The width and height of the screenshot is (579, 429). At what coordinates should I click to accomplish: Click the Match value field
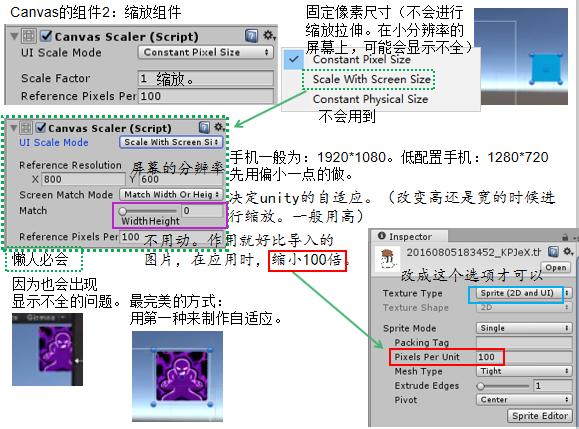pos(202,211)
